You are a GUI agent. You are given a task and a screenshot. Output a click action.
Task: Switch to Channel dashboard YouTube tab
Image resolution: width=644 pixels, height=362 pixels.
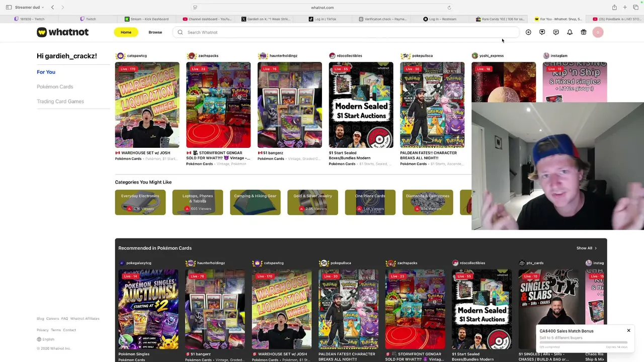[x=207, y=19]
